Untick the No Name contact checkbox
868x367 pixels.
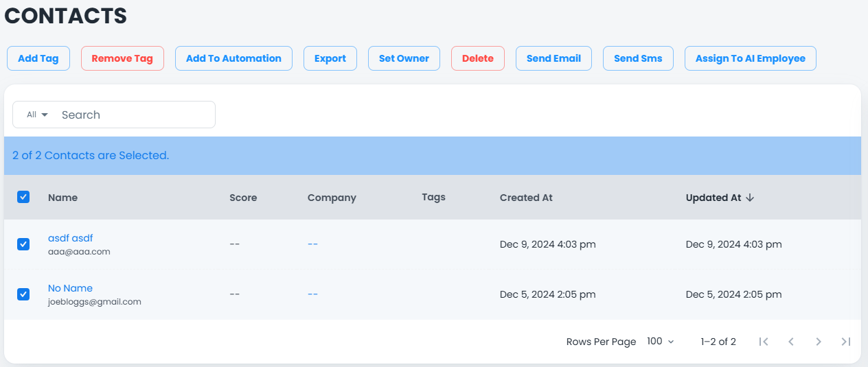(x=23, y=294)
